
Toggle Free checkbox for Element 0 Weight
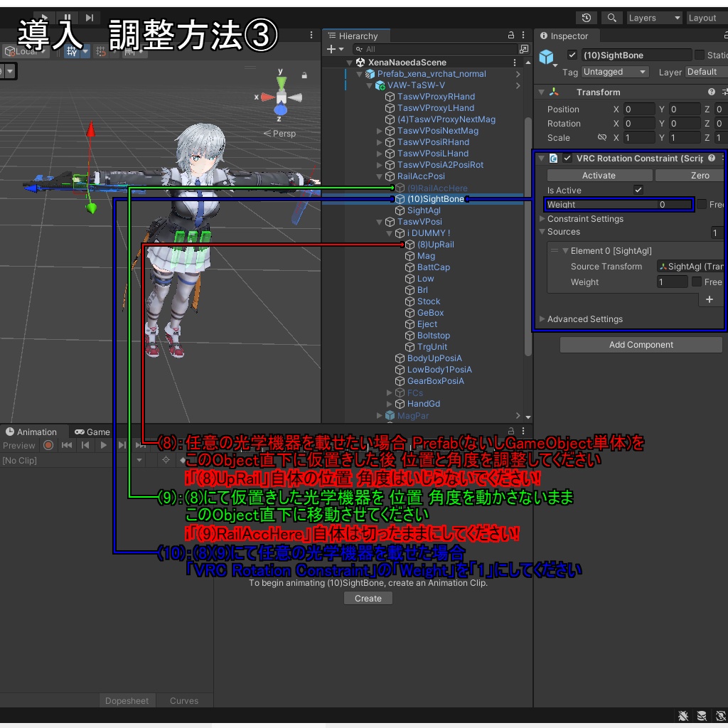[697, 282]
